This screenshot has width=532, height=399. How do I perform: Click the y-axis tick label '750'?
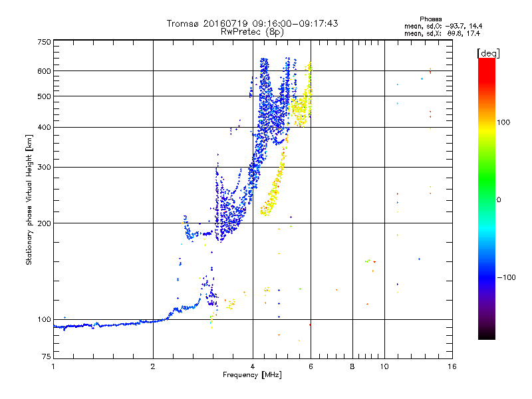[x=44, y=42]
